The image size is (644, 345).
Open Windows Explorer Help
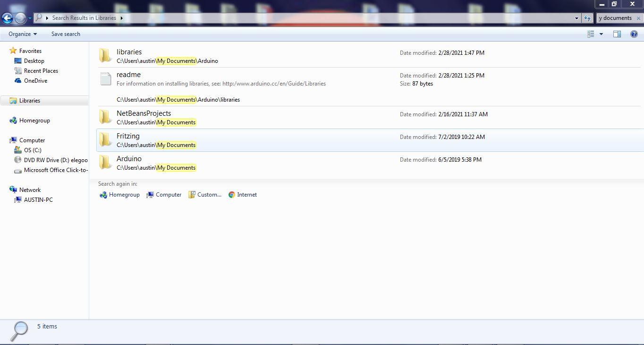pos(634,34)
